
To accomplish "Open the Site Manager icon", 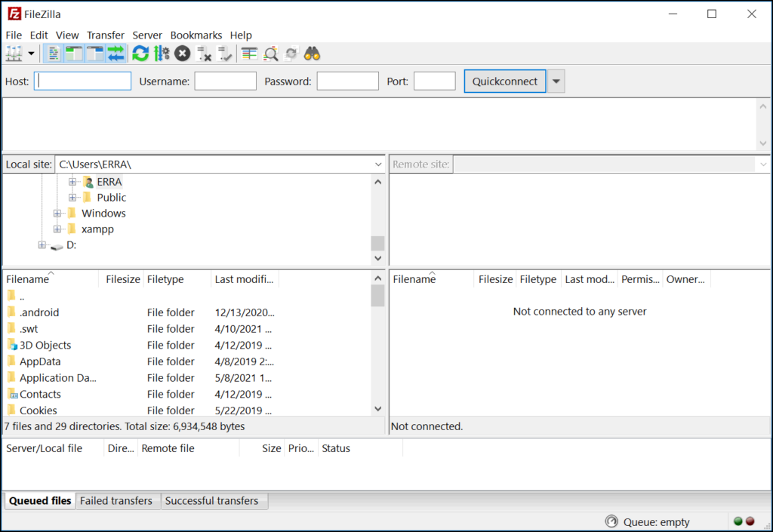I will pos(14,54).
